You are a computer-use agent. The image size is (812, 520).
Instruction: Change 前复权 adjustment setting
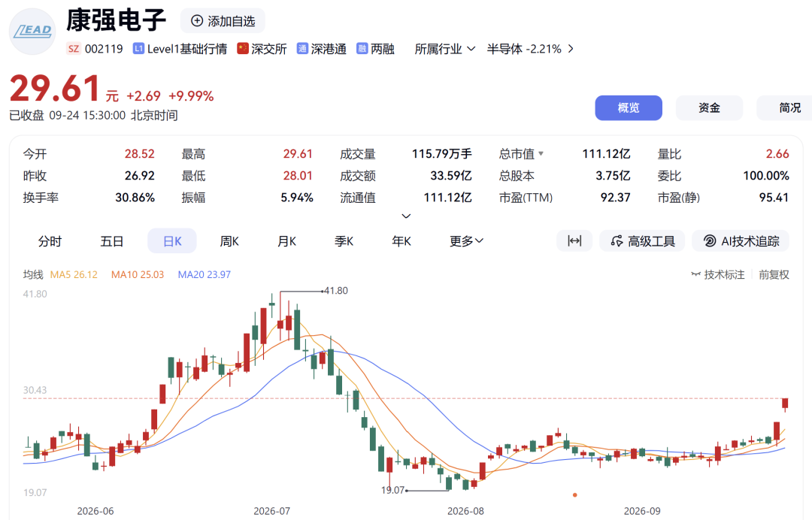click(x=774, y=275)
